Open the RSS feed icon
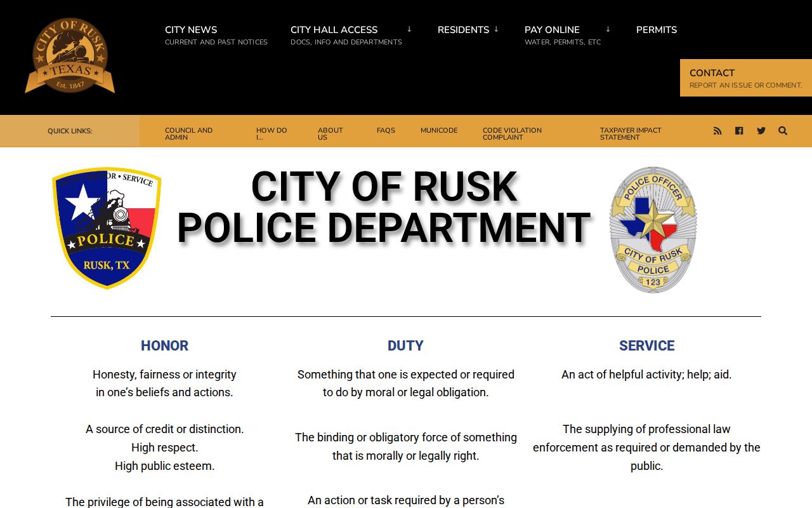This screenshot has width=812, height=508. point(717,131)
